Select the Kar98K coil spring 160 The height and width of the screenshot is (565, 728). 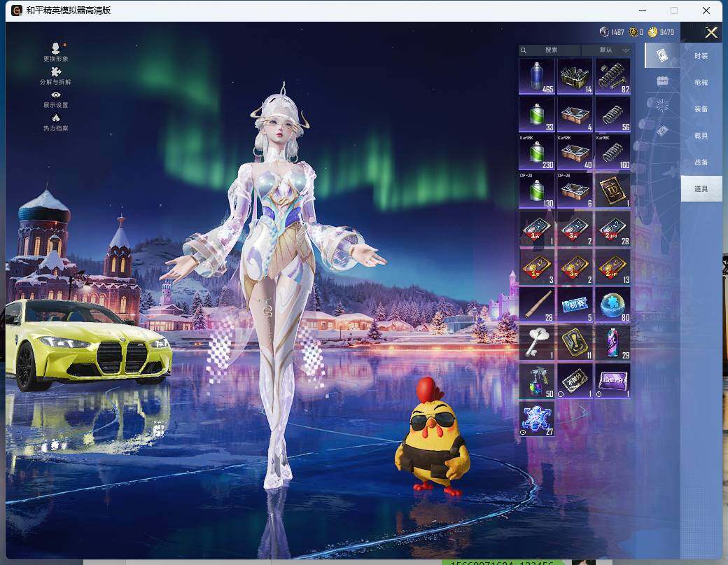click(613, 152)
